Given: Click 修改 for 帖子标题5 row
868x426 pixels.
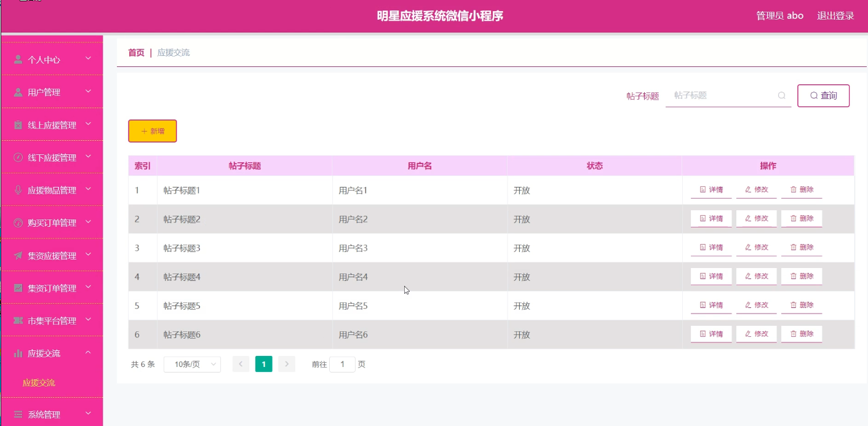Looking at the screenshot, I should (x=757, y=306).
